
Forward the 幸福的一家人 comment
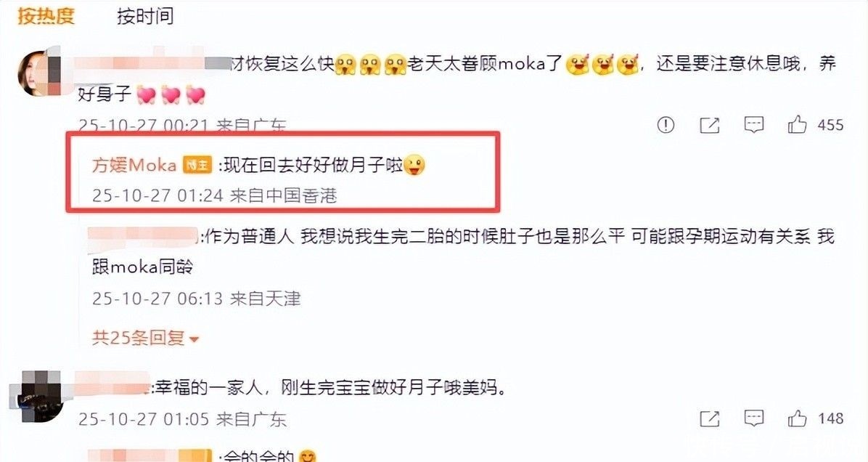click(710, 419)
